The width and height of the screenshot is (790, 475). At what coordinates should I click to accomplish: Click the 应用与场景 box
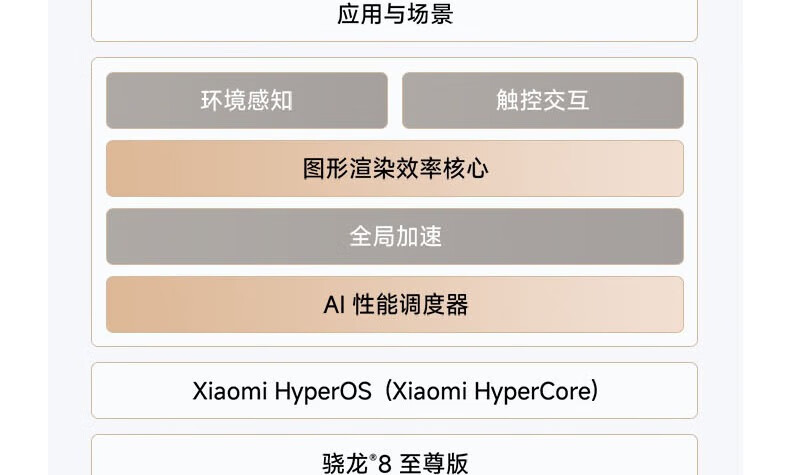[394, 16]
